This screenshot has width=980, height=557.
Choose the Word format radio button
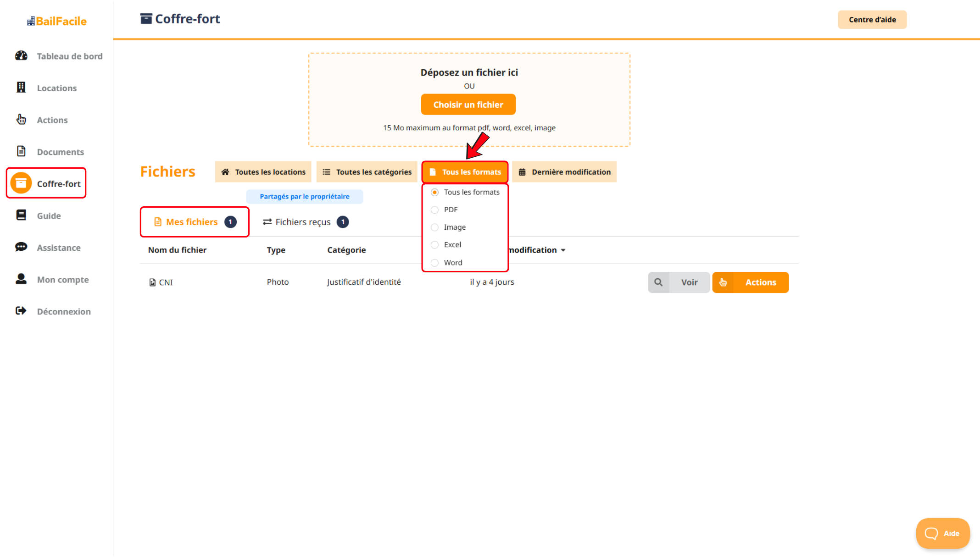pyautogui.click(x=434, y=263)
